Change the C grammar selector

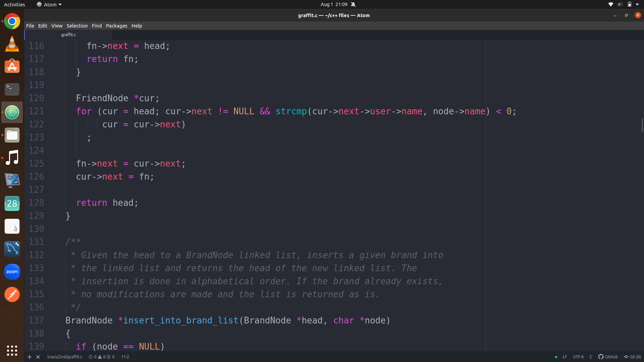pyautogui.click(x=591, y=357)
